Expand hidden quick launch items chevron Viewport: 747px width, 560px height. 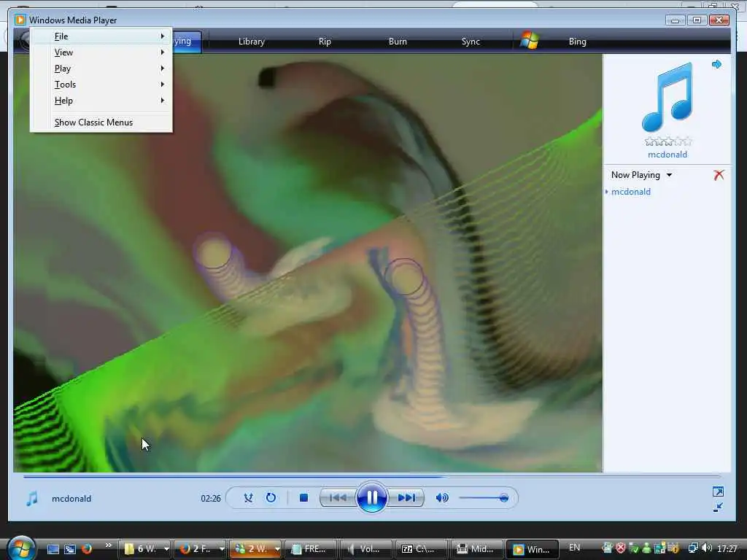click(109, 545)
